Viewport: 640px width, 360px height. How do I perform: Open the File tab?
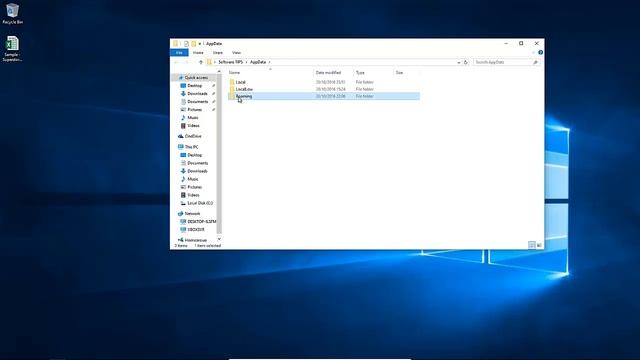(179, 53)
